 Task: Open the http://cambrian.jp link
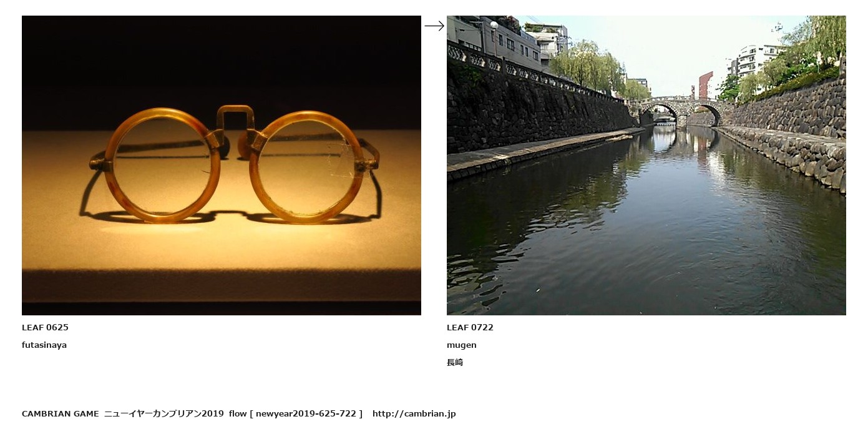click(x=414, y=413)
